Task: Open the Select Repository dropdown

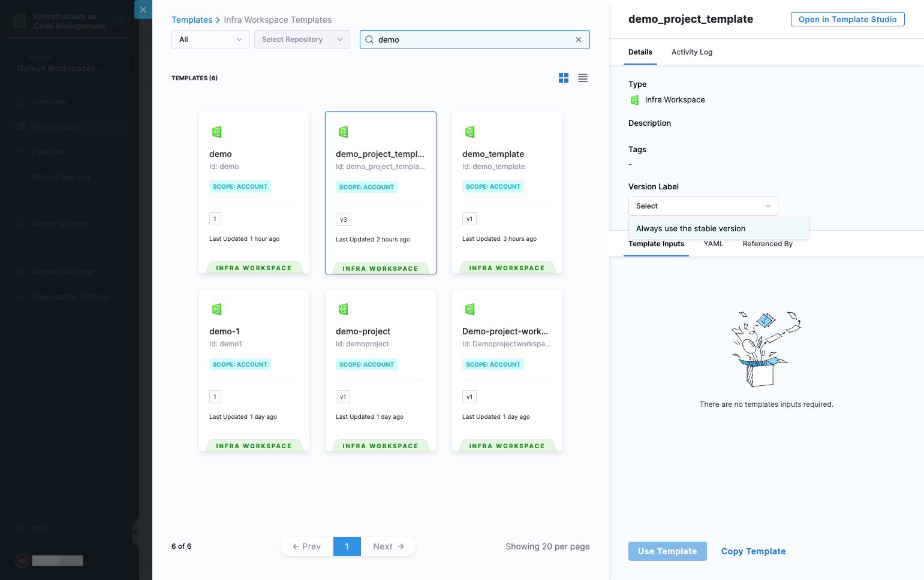Action: click(302, 40)
